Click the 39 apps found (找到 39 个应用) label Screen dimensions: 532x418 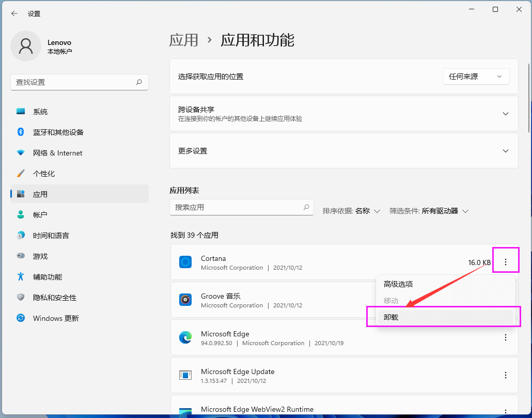[194, 235]
